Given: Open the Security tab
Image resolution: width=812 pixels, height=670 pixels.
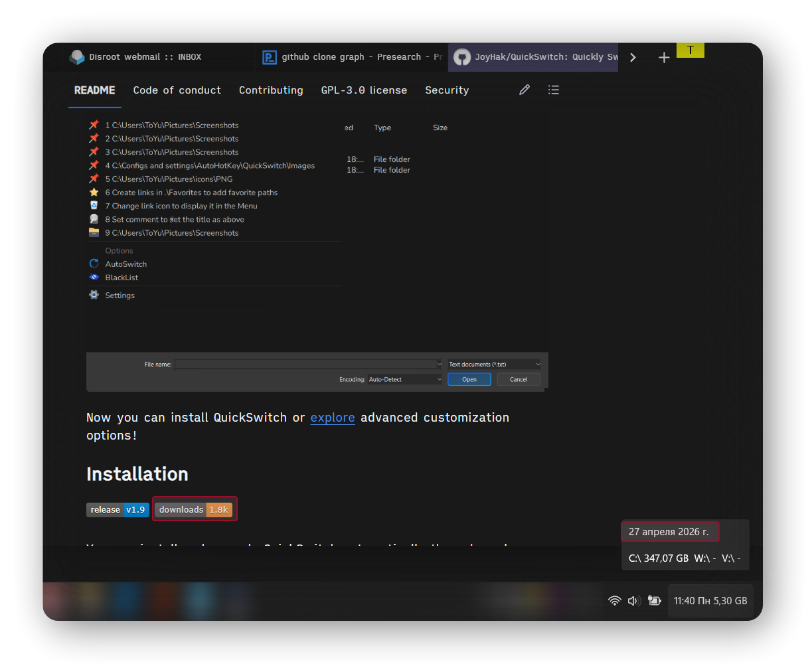Looking at the screenshot, I should click(447, 90).
